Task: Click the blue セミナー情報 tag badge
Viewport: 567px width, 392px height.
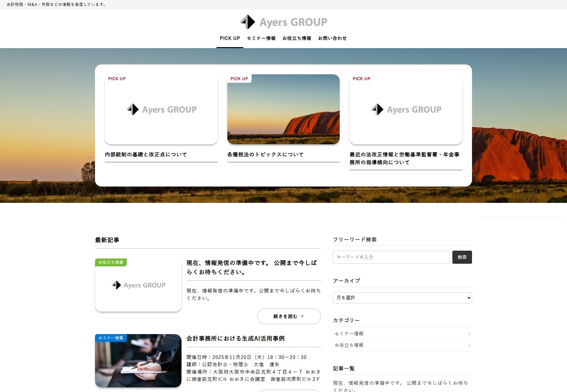Action: pos(111,338)
